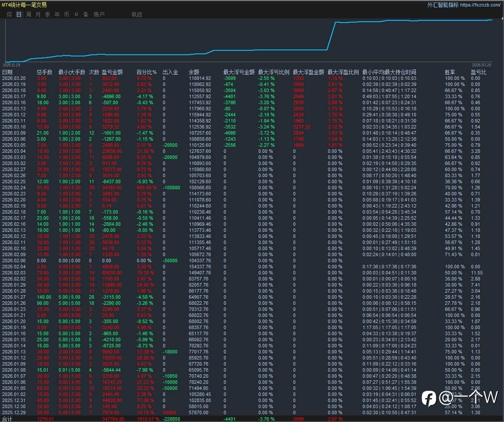
Task: Open the 币 currency tab
Action: tap(66, 14)
